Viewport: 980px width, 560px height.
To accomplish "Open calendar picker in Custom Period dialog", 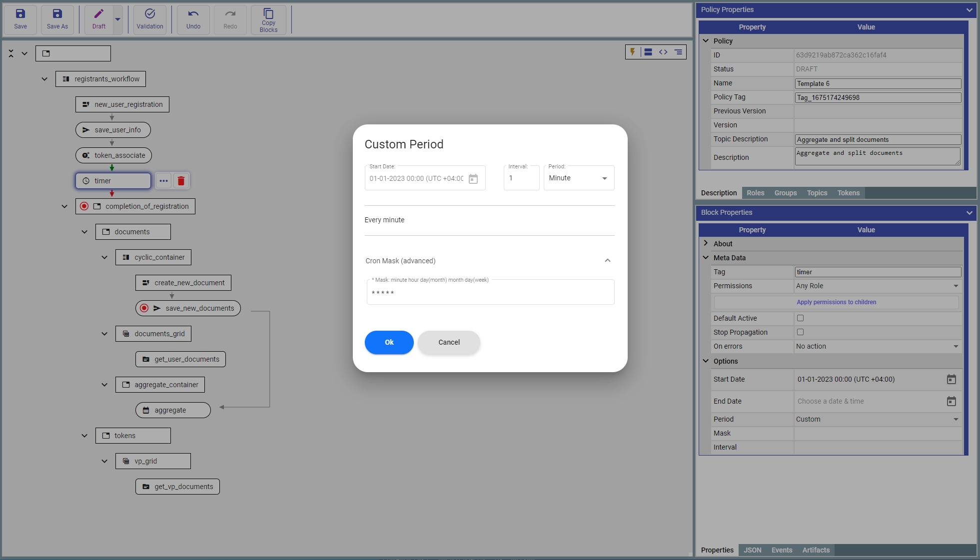I will coord(473,179).
